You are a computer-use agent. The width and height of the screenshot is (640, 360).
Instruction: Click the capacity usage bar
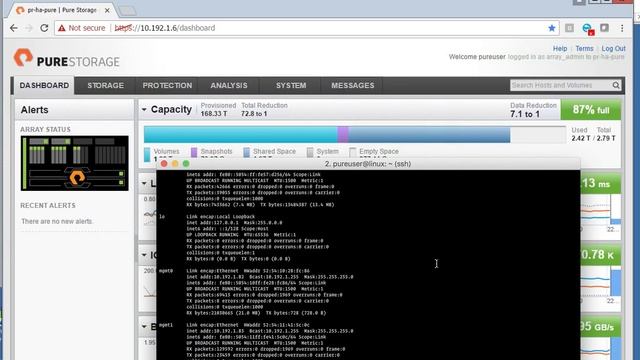(355, 134)
